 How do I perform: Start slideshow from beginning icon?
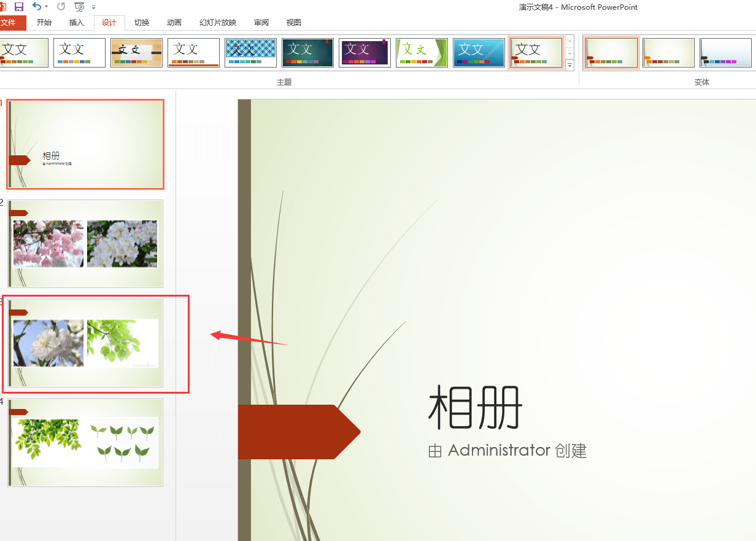79,7
